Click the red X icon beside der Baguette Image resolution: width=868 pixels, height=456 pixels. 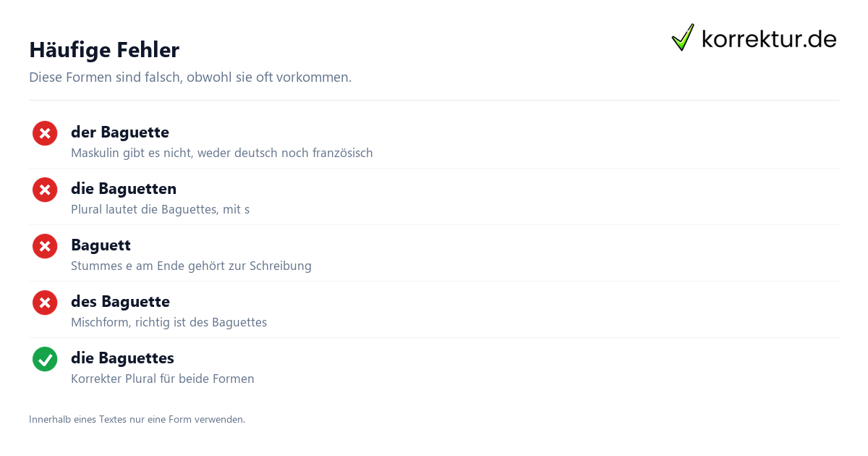pyautogui.click(x=45, y=133)
